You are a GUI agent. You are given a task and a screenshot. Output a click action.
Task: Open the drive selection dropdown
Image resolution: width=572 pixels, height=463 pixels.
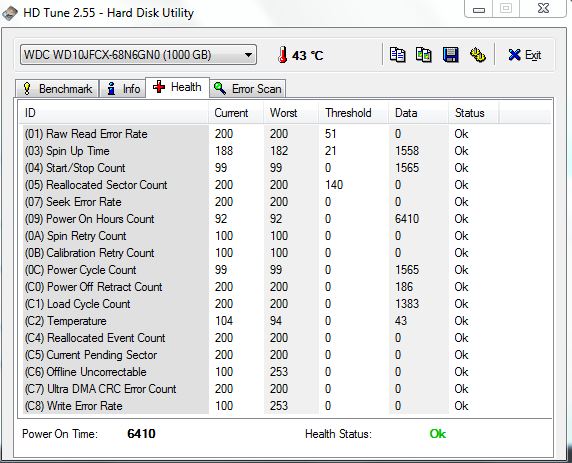click(138, 55)
